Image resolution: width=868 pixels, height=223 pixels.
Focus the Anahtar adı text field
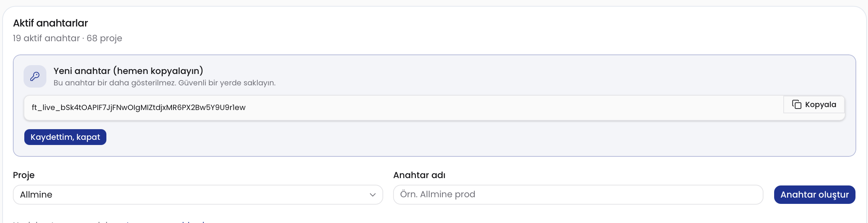pyautogui.click(x=578, y=195)
